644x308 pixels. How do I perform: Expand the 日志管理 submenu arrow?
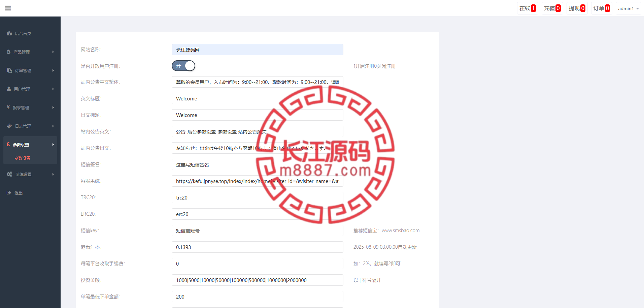(53, 126)
